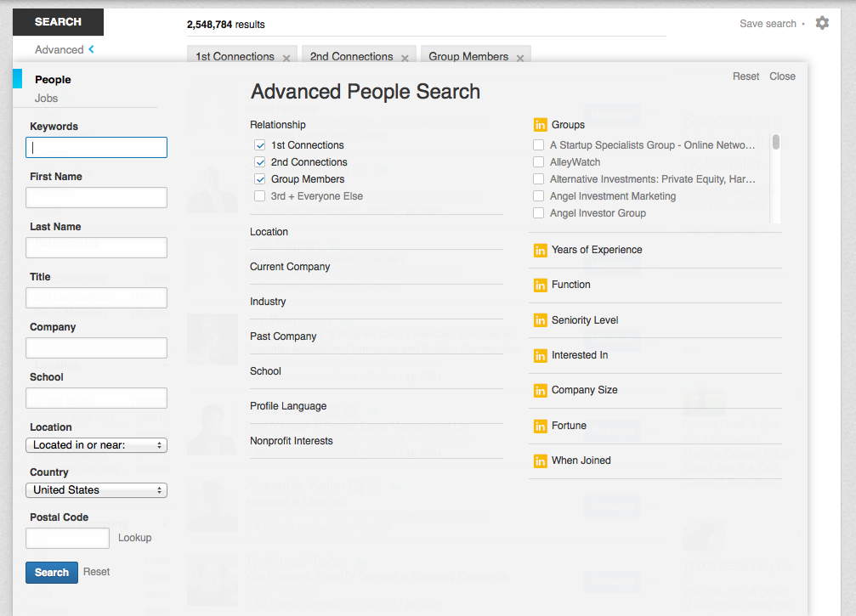The width and height of the screenshot is (856, 616).
Task: Open the Located in or near dropdown
Action: click(96, 445)
